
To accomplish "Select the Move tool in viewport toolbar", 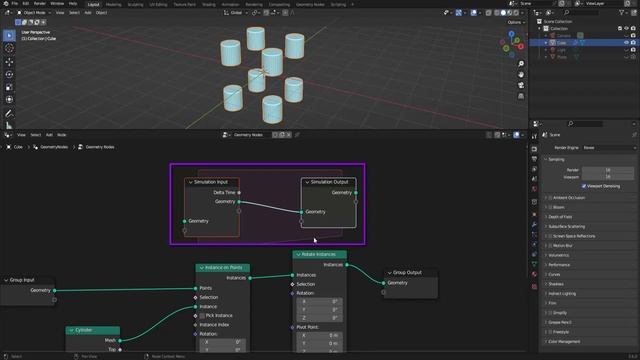I will (x=9, y=62).
